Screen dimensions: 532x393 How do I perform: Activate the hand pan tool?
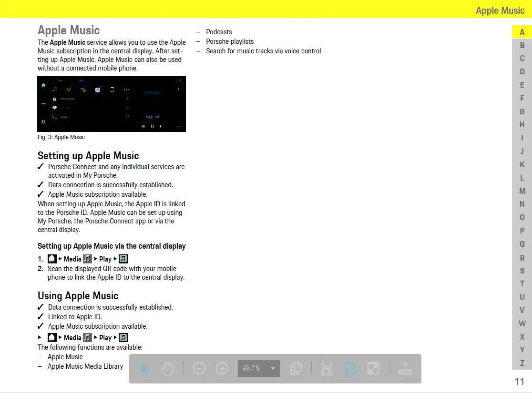pyautogui.click(x=167, y=369)
